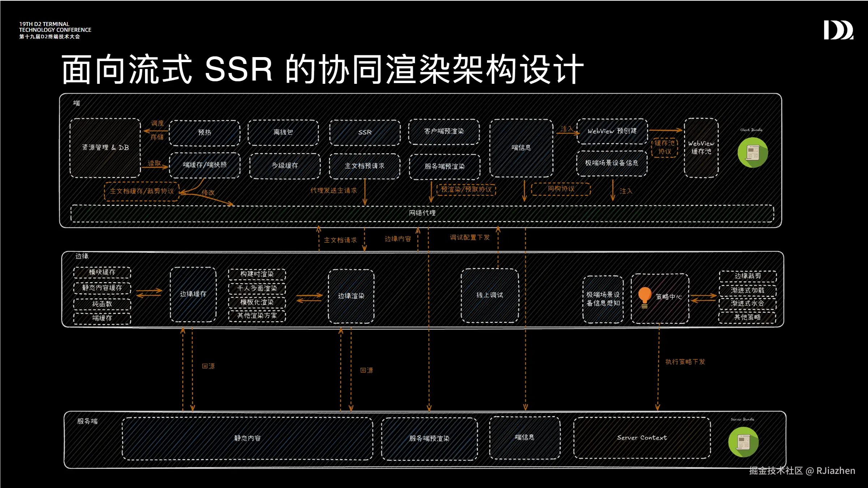Click the double arrows beside 边缘缓存 box

(149, 293)
